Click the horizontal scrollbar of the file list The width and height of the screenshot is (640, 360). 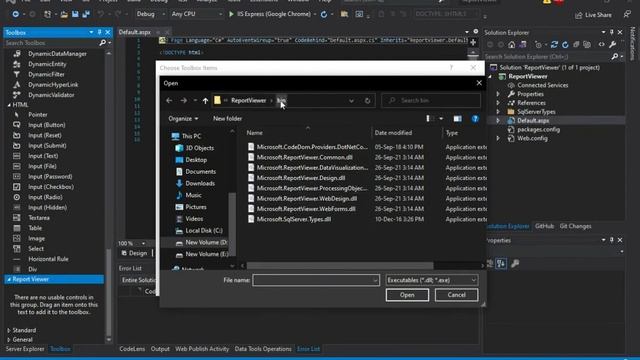tap(340, 266)
